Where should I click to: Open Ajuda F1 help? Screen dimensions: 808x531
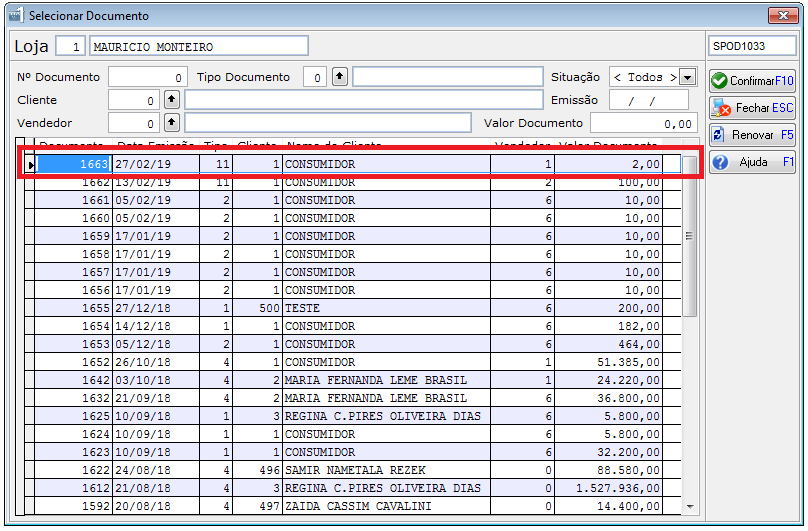click(x=752, y=162)
